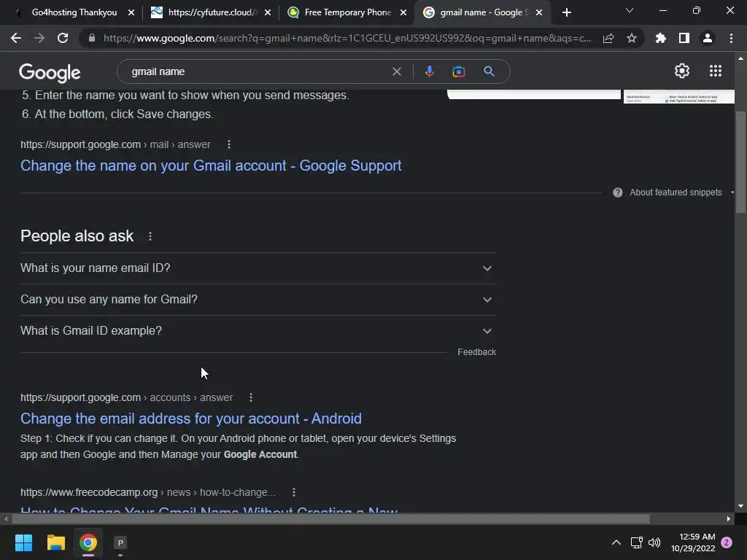Bookmark this tab with the star

click(x=632, y=38)
